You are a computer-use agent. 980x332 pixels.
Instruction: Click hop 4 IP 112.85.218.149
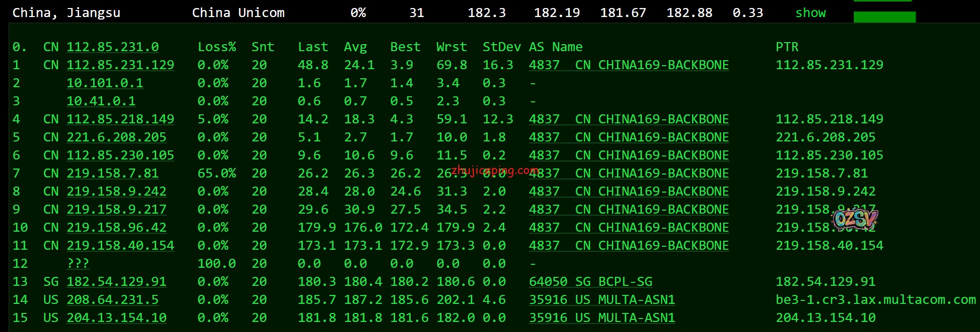coord(120,119)
